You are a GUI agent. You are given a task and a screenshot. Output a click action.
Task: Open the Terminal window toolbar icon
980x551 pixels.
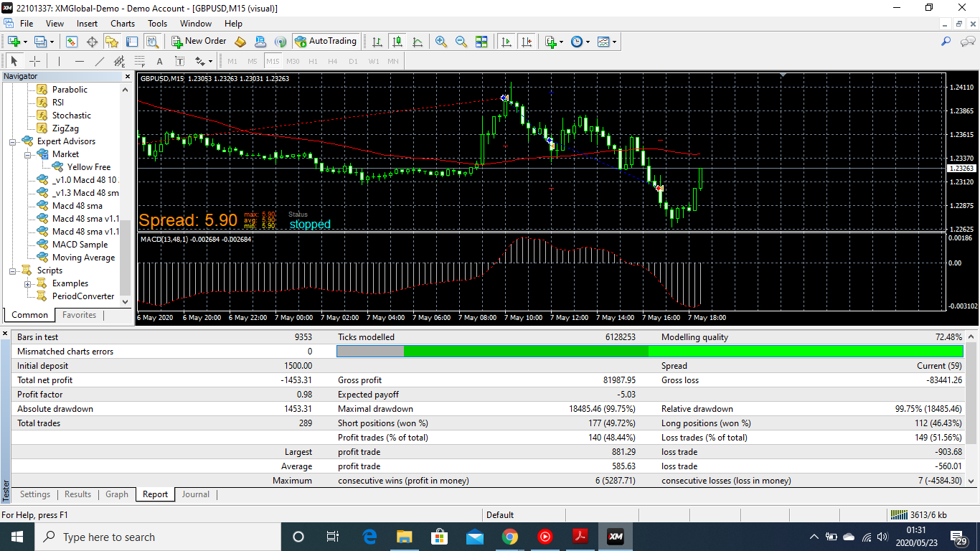point(132,42)
